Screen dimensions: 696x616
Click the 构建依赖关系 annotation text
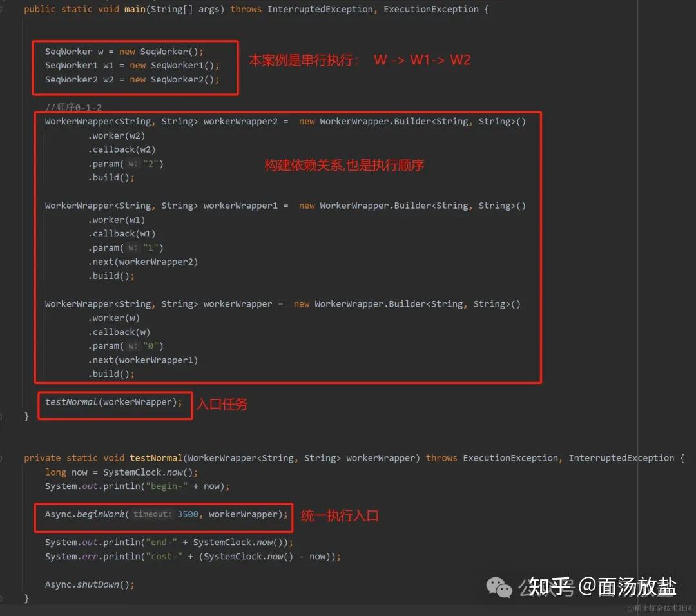[344, 165]
